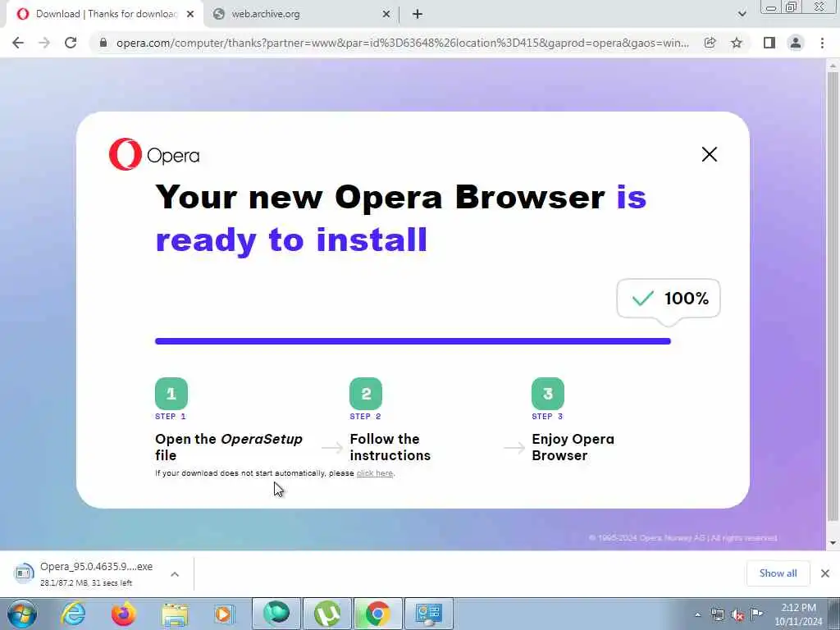The image size is (840, 630).
Task: Open Windows Explorer folder from taskbar
Action: (x=175, y=614)
